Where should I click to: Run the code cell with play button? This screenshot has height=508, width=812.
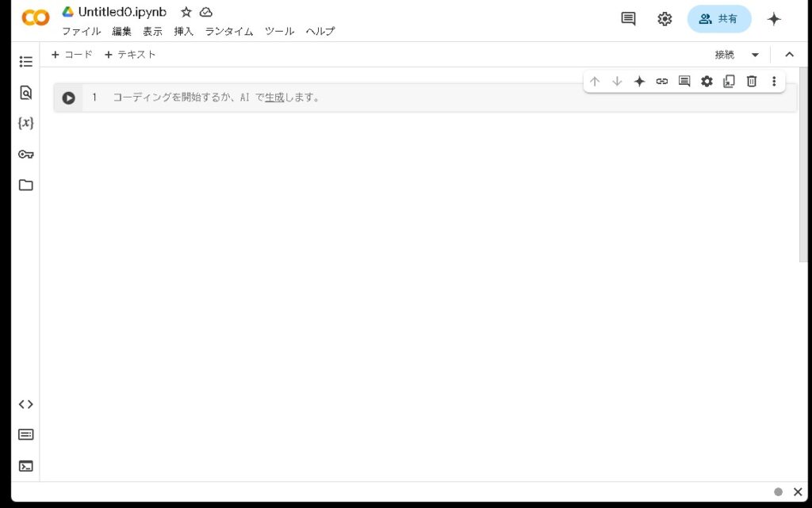69,97
